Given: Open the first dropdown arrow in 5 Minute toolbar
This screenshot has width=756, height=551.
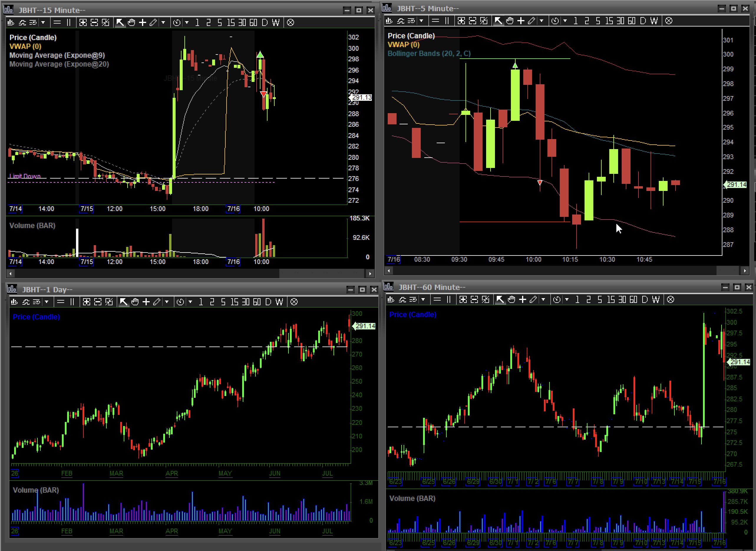Looking at the screenshot, I should (421, 21).
